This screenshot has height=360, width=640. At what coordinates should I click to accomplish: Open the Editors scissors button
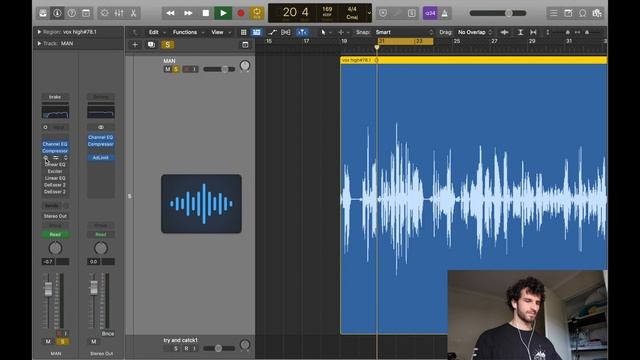pyautogui.click(x=133, y=13)
